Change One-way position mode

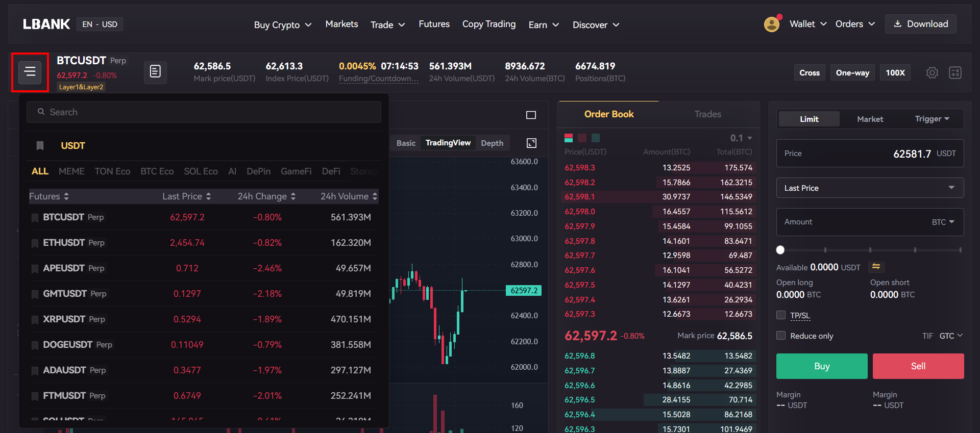tap(852, 72)
